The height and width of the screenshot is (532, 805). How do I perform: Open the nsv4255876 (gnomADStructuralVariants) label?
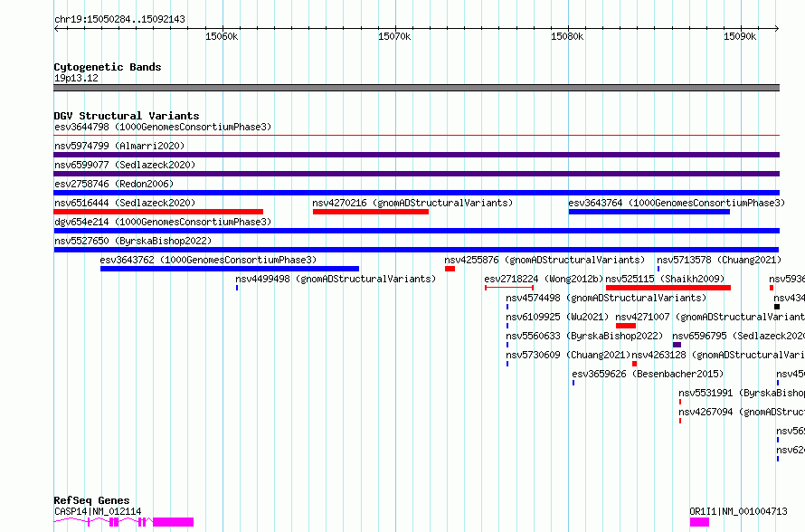[x=545, y=260]
